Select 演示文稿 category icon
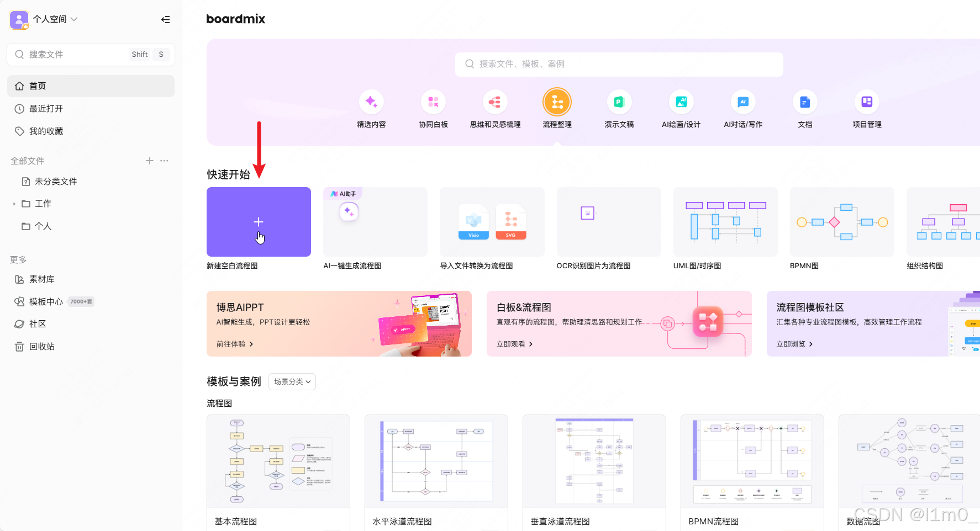Screen dimensions: 980x531 619,102
